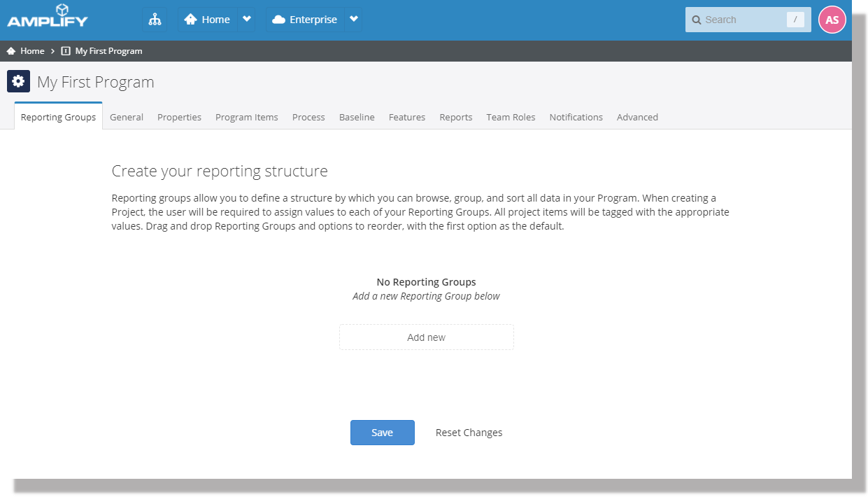Image resolution: width=868 pixels, height=497 pixels.
Task: Switch to the General tab
Action: pyautogui.click(x=127, y=117)
